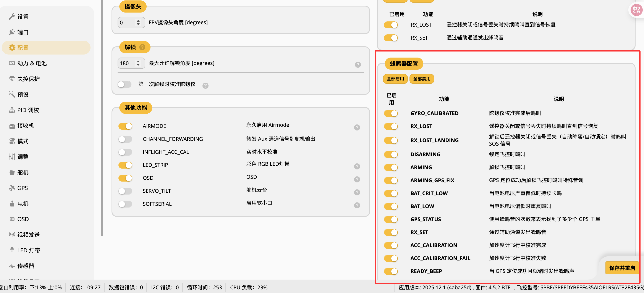
Task: Click the 180 unlock angle field
Action: pos(131,63)
